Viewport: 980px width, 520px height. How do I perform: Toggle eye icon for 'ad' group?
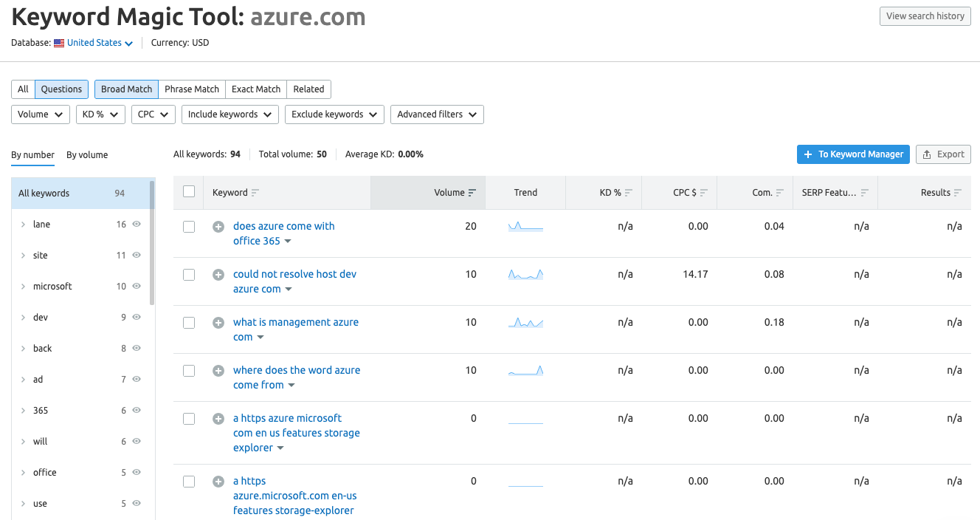pos(137,380)
